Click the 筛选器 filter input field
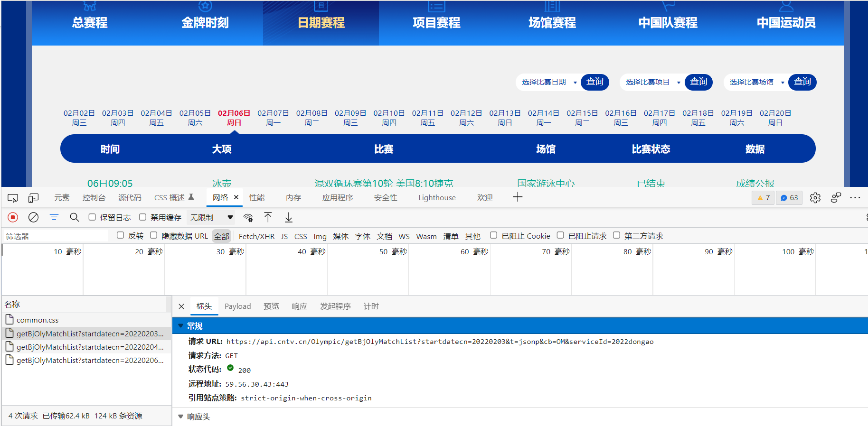The height and width of the screenshot is (426, 868). click(x=56, y=236)
